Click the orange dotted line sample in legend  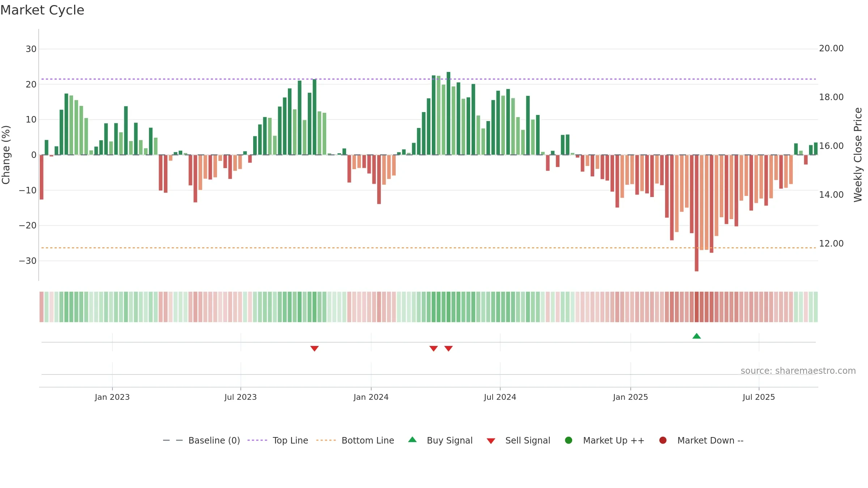tap(326, 440)
